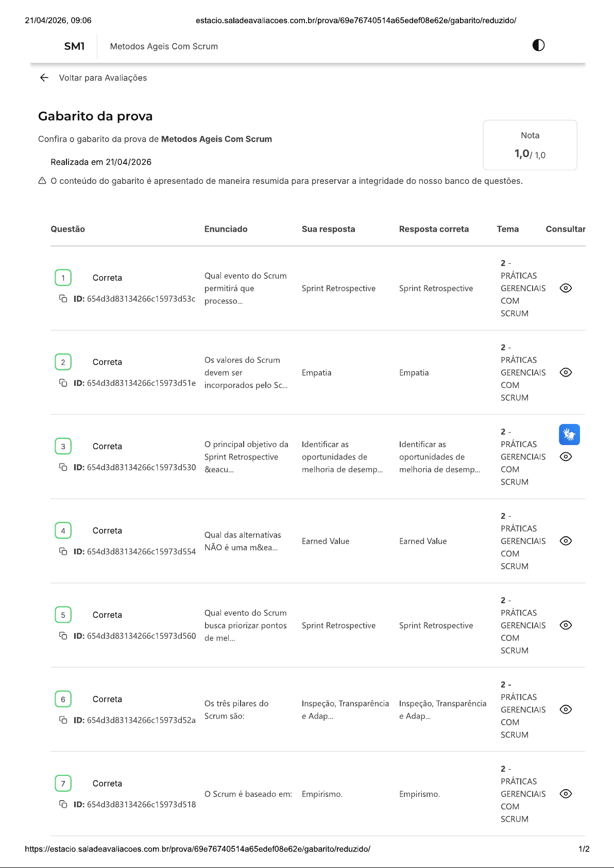
Task: Copy the ID of question 7
Action: tap(63, 804)
